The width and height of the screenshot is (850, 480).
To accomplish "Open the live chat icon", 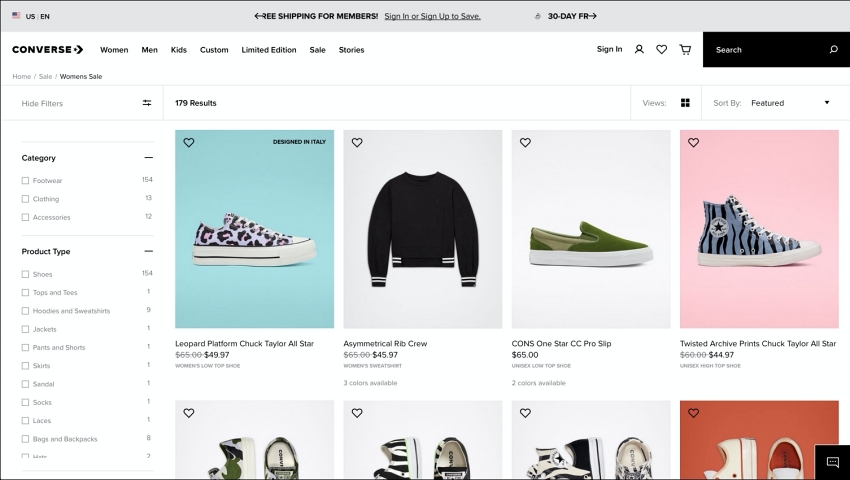I will tap(833, 462).
